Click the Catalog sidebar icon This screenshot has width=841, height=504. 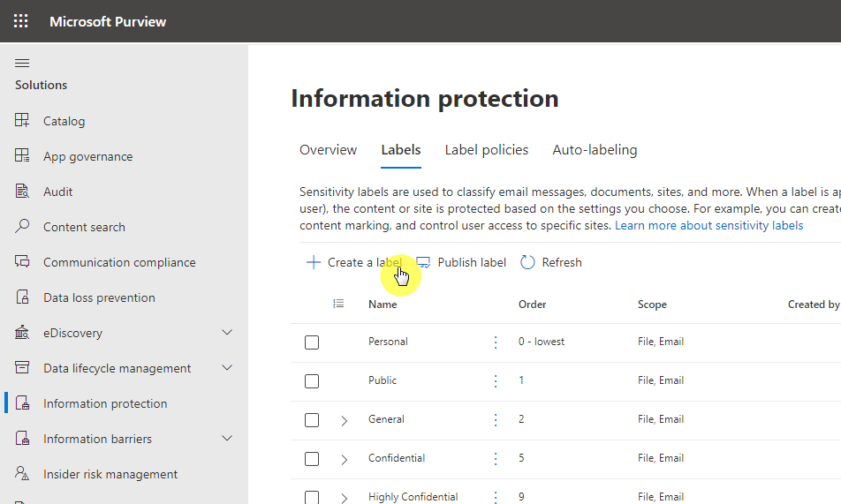pyautogui.click(x=22, y=120)
